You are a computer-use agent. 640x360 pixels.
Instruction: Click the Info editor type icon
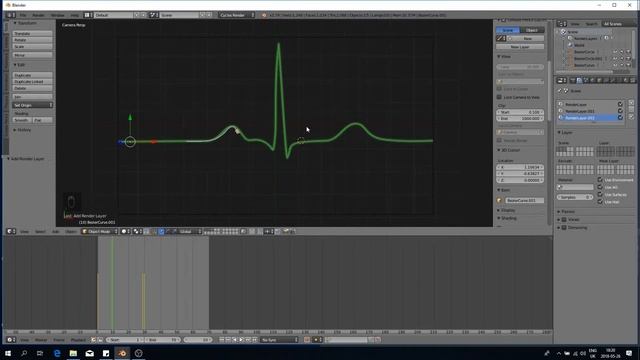11,15
